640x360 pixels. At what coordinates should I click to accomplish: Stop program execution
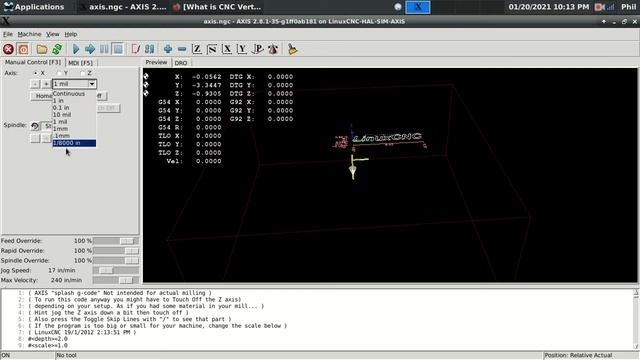pyautogui.click(x=118, y=49)
